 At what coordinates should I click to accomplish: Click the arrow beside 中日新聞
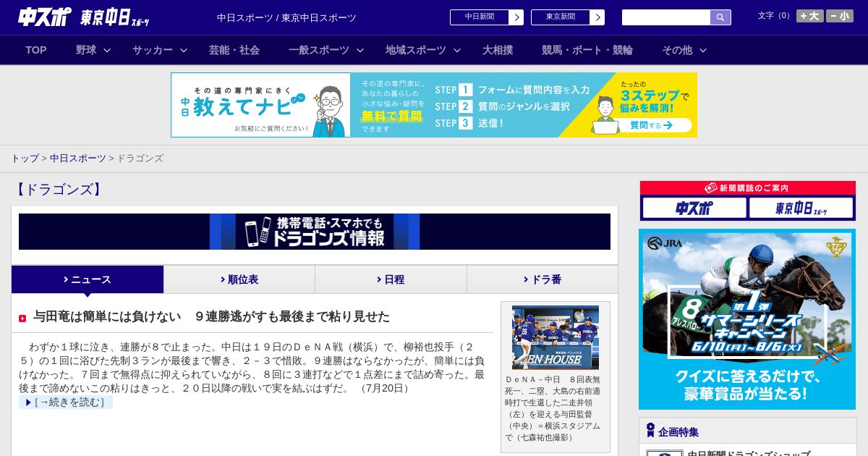[516, 17]
